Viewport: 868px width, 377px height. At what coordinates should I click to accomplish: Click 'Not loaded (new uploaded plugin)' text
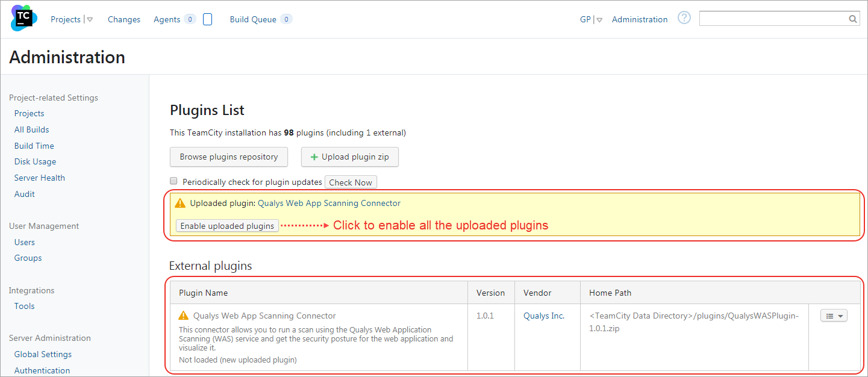[238, 360]
